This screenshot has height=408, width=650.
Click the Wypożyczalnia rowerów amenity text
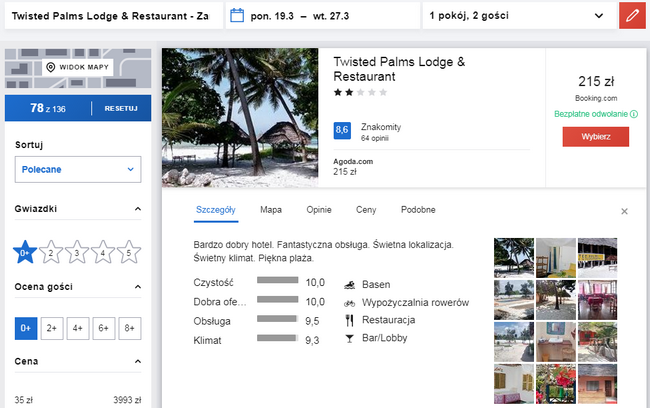point(415,303)
